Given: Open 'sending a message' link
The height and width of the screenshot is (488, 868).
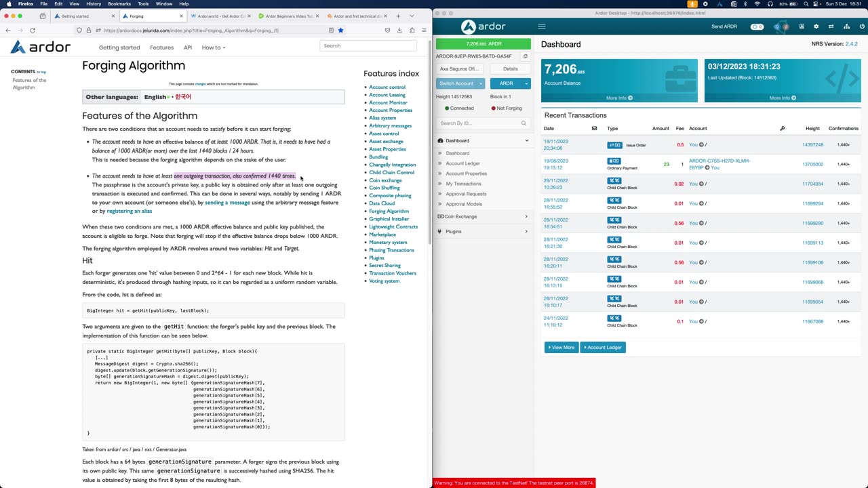Looking at the screenshot, I should point(227,202).
